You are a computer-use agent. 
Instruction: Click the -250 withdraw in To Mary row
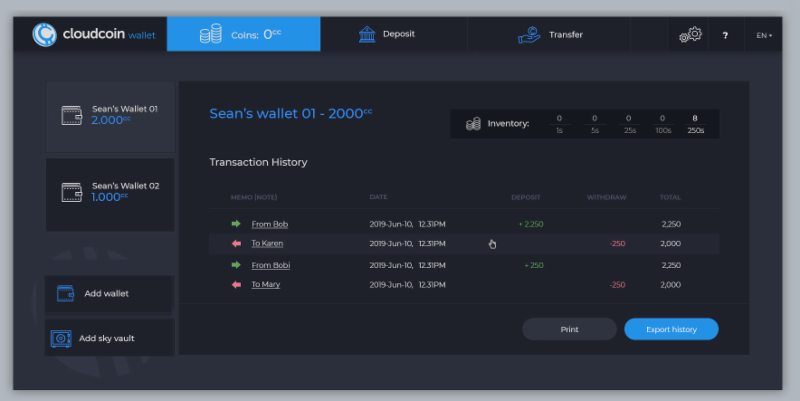coord(617,285)
